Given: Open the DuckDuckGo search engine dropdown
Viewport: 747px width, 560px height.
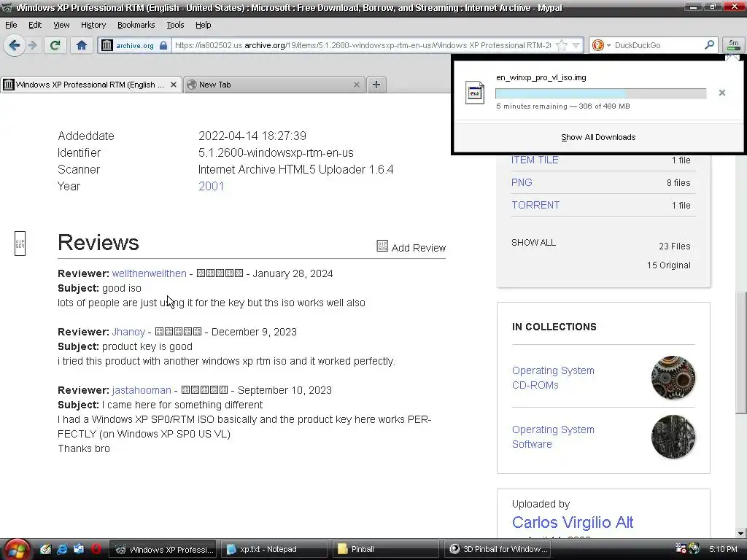Looking at the screenshot, I should (x=600, y=45).
